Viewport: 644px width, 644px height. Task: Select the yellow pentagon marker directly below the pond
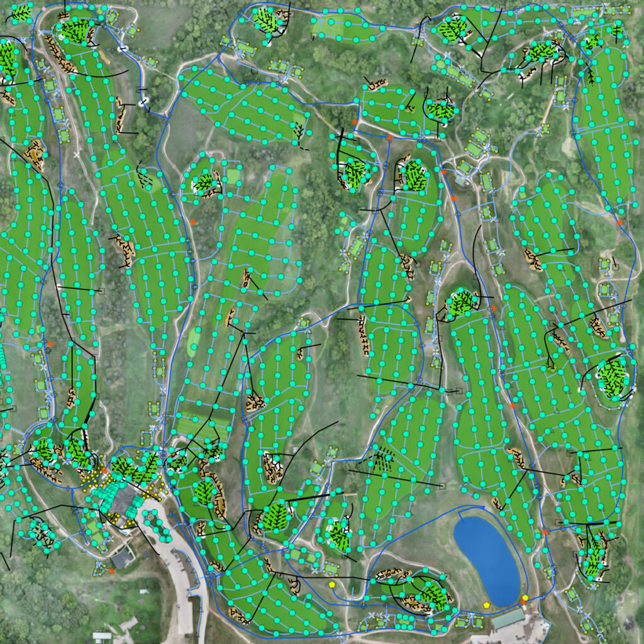pyautogui.click(x=486, y=604)
